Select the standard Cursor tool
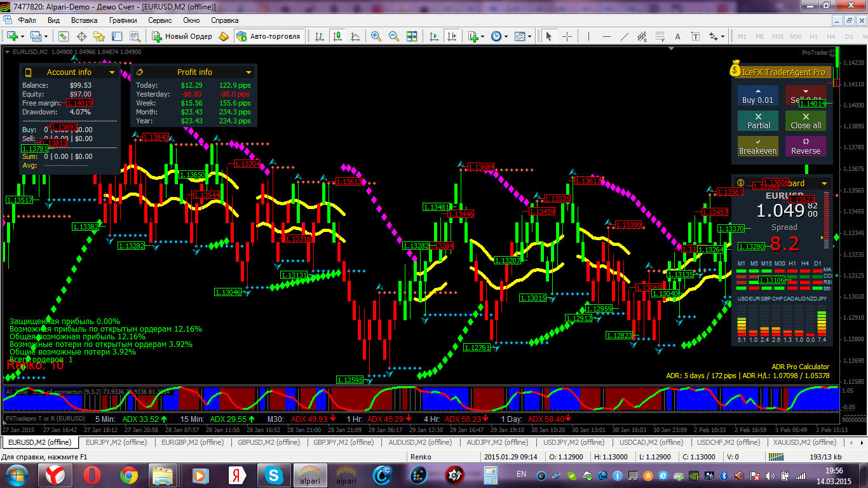Screen dimensions: 868x488 550,36
